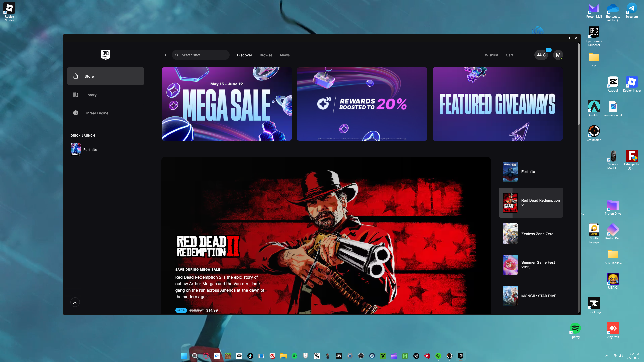Image resolution: width=644 pixels, height=362 pixels.
Task: Open the Unreal Engine section
Action: click(x=96, y=113)
